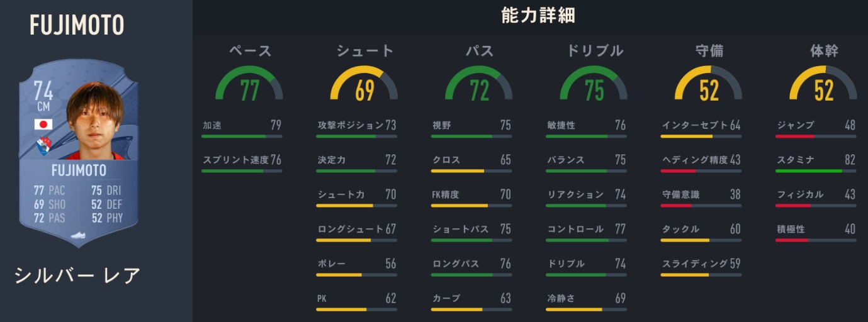Click the シルバー レア label
This screenshot has height=322, width=868.
(x=77, y=275)
